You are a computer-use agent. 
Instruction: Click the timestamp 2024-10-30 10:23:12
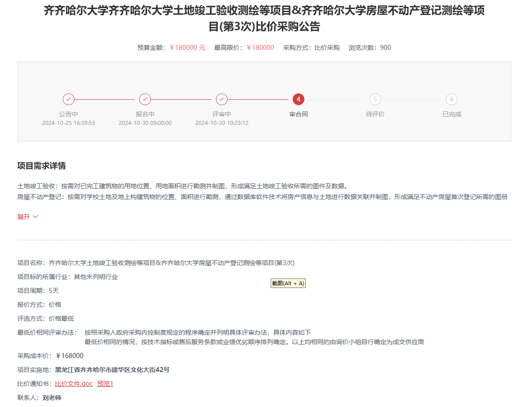222,123
